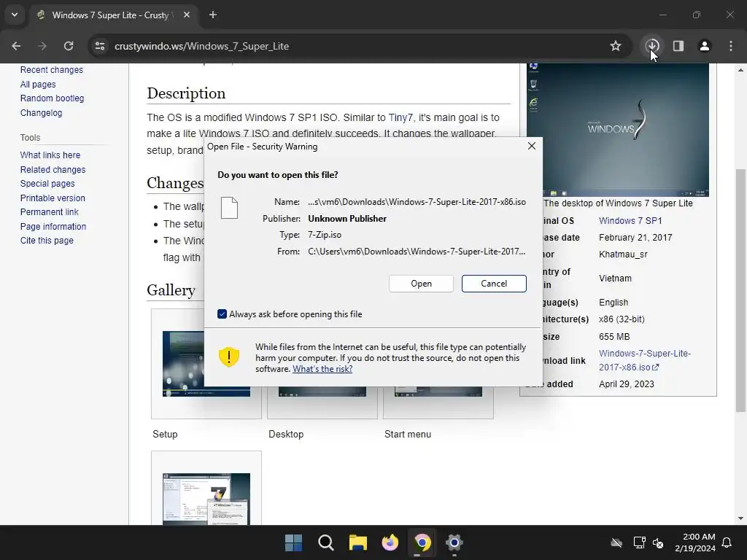Click the 2:00 AM clock in taskbar
The height and width of the screenshot is (560, 747).
(x=695, y=542)
